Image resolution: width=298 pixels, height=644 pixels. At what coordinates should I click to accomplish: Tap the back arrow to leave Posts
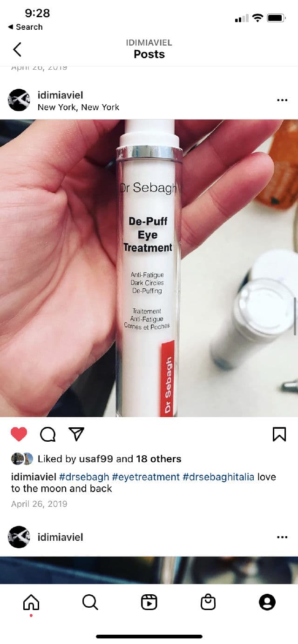pos(17,49)
